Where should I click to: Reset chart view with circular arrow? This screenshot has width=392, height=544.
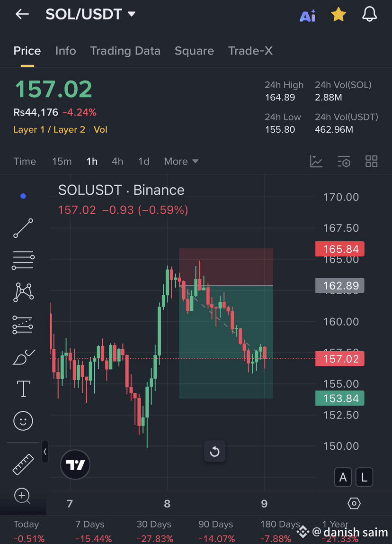(214, 452)
